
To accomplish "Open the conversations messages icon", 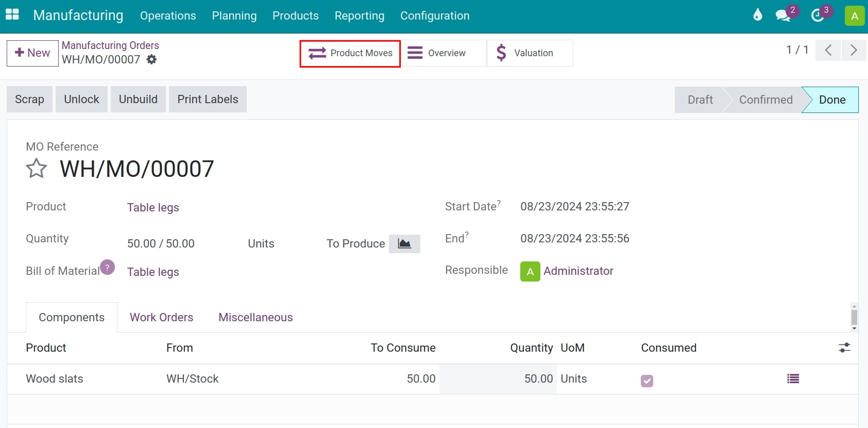I will point(783,15).
